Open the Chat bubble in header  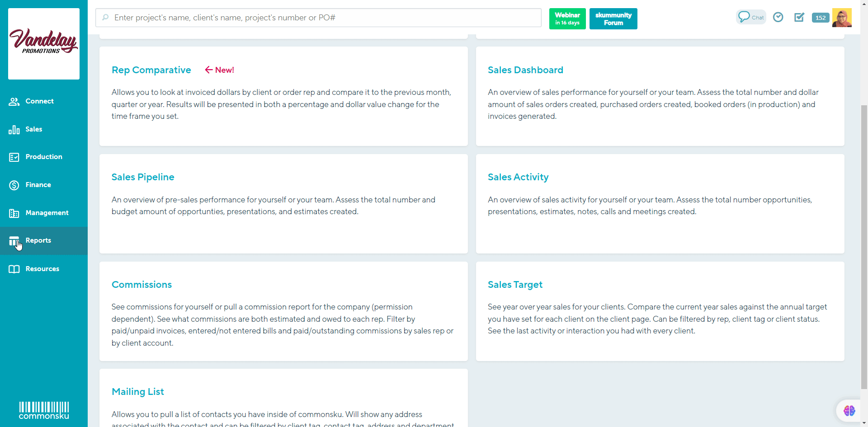(750, 17)
